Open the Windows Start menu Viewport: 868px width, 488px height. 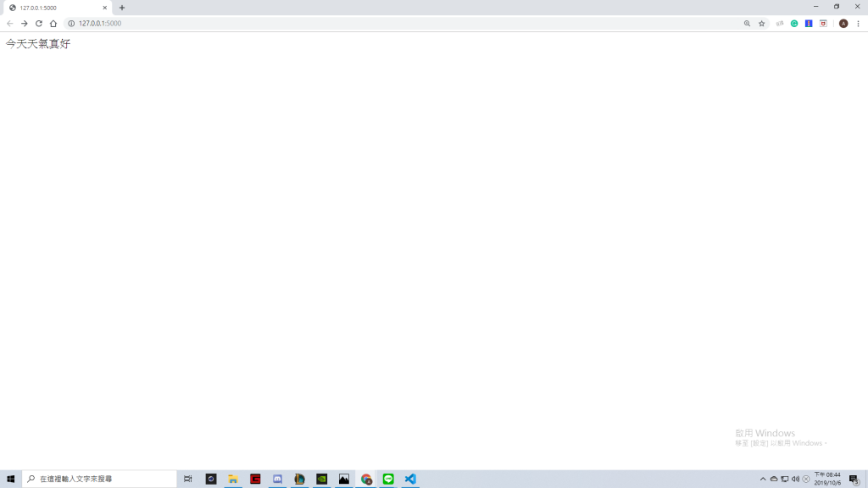coord(10,479)
